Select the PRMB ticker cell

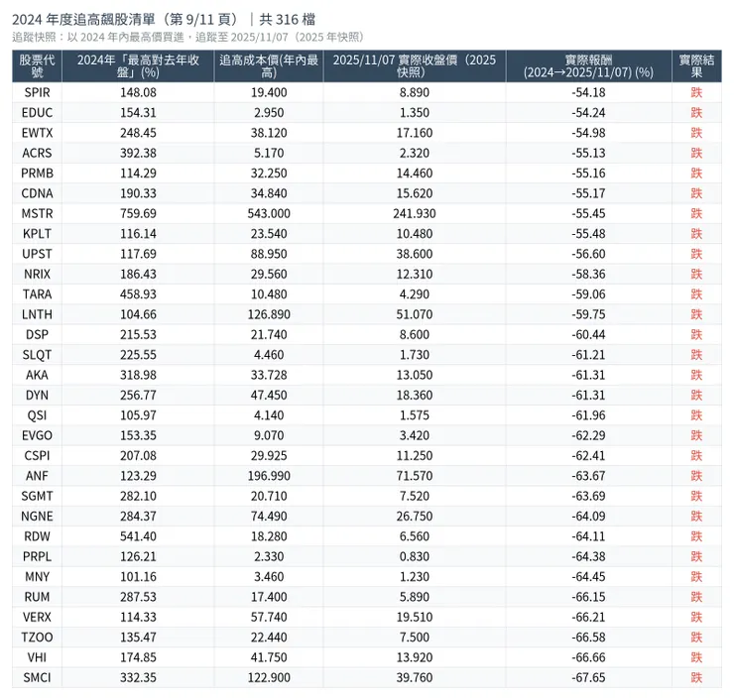click(x=37, y=174)
